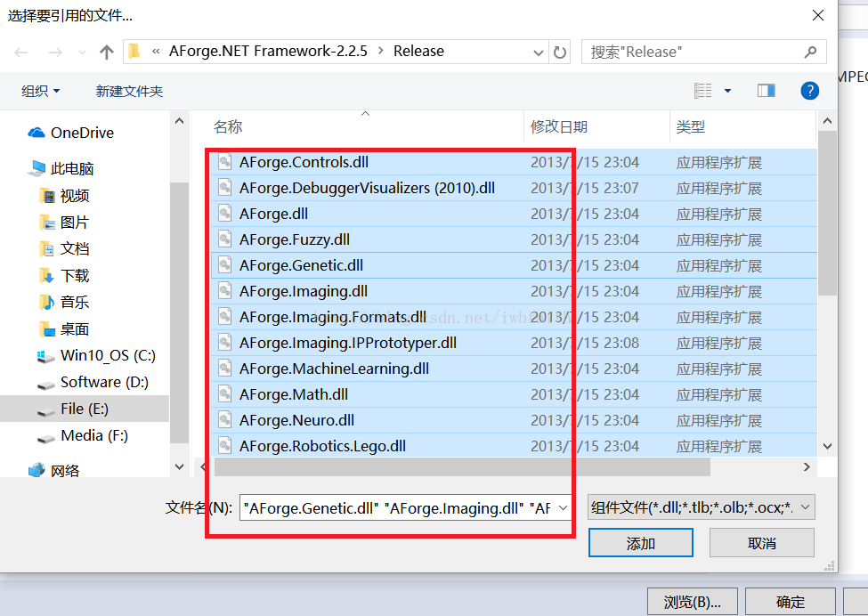Select 此电脑 in navigation pane
Screen dimensions: 868x616
pos(61,168)
